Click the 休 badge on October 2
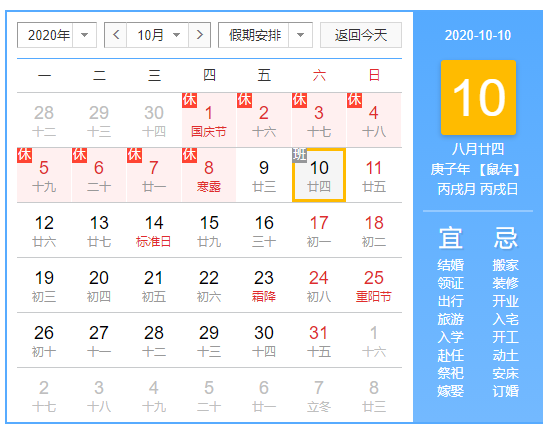 coord(244,100)
